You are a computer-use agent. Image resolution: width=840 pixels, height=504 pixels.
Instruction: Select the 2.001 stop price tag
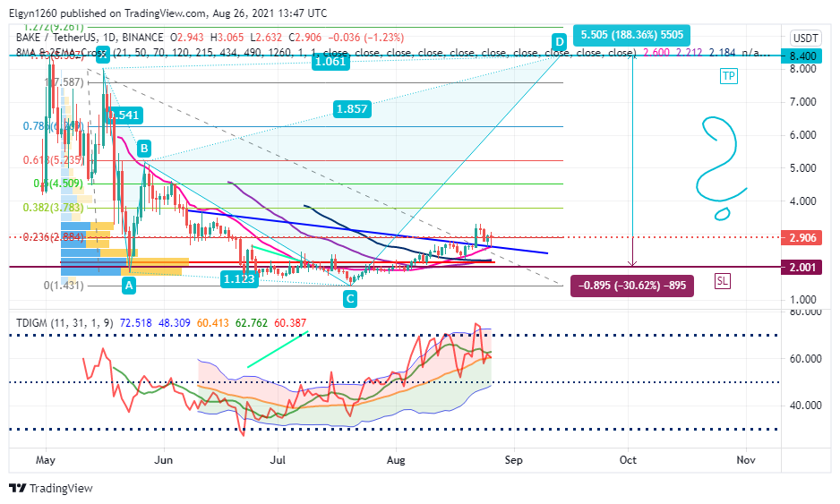802,268
